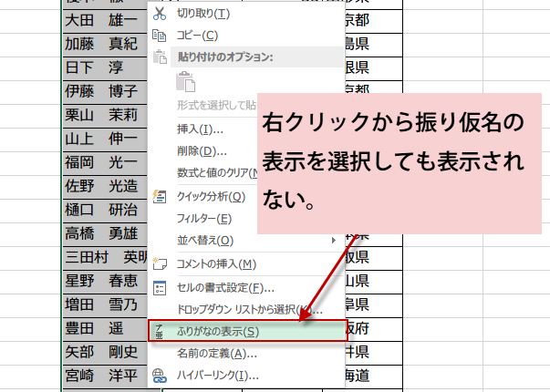Click the Hyperlink globe icon
Viewport: 550px width, 392px height.
[x=160, y=376]
